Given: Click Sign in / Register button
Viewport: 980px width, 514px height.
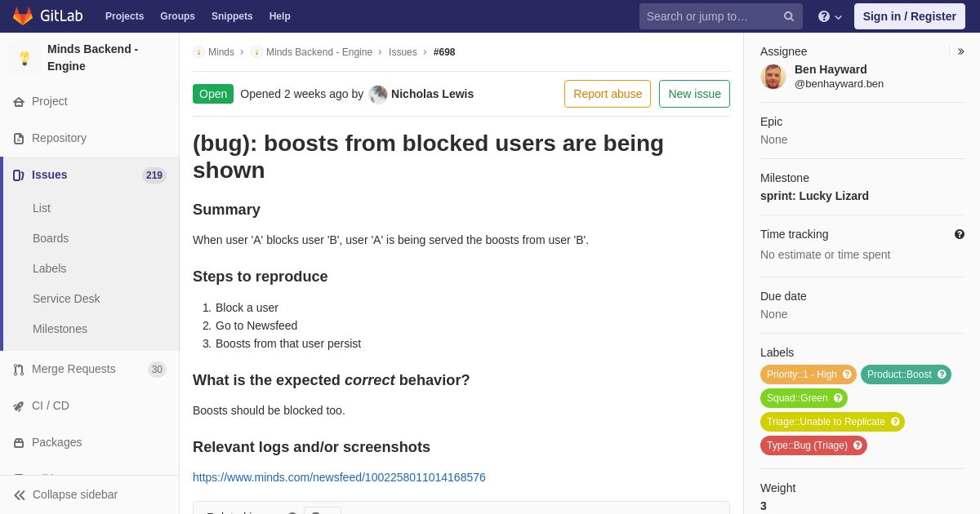Looking at the screenshot, I should point(909,16).
